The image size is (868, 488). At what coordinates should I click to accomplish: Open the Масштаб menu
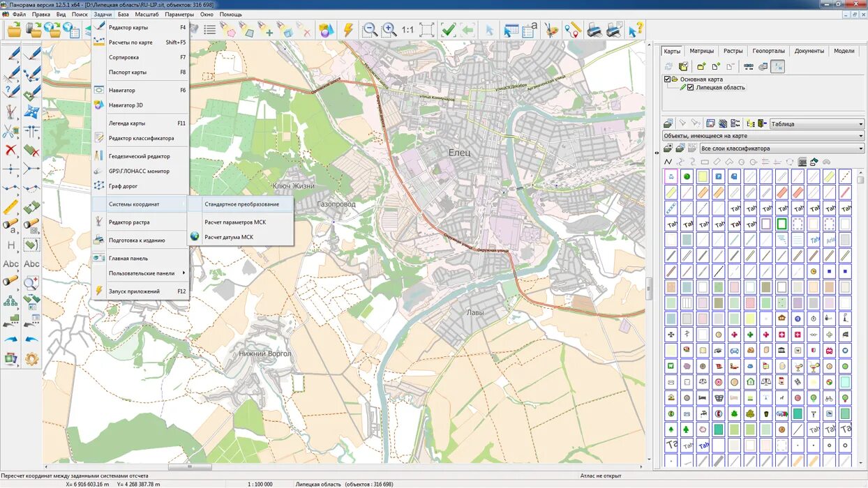147,14
